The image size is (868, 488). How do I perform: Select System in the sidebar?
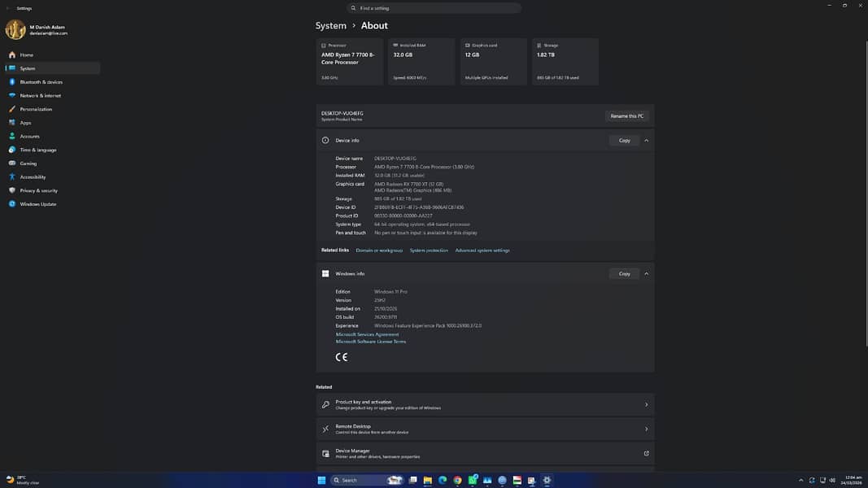(53, 68)
